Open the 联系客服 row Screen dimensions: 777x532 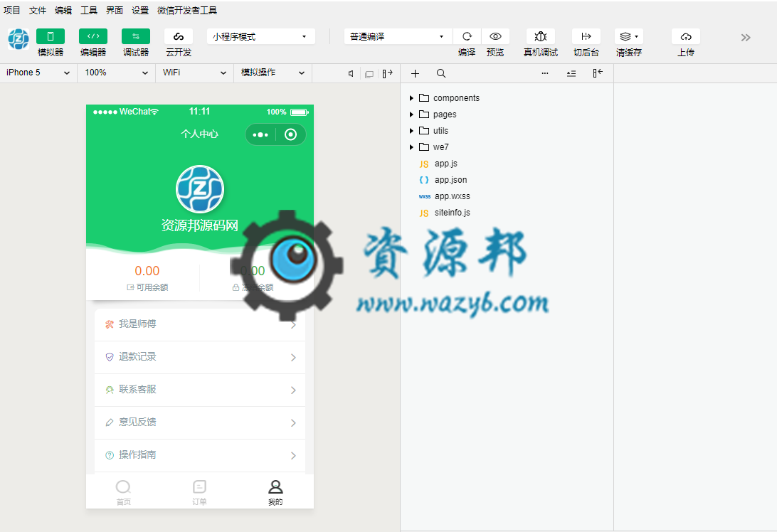tap(200, 390)
